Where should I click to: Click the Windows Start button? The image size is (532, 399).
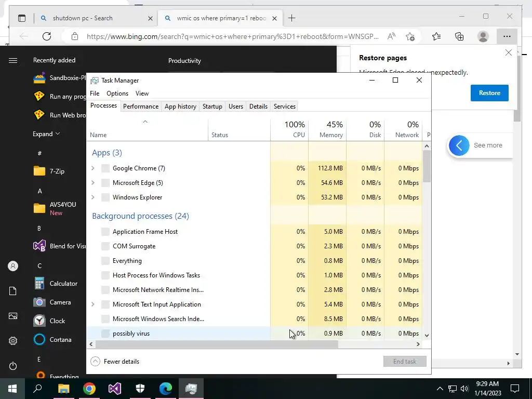(x=12, y=389)
